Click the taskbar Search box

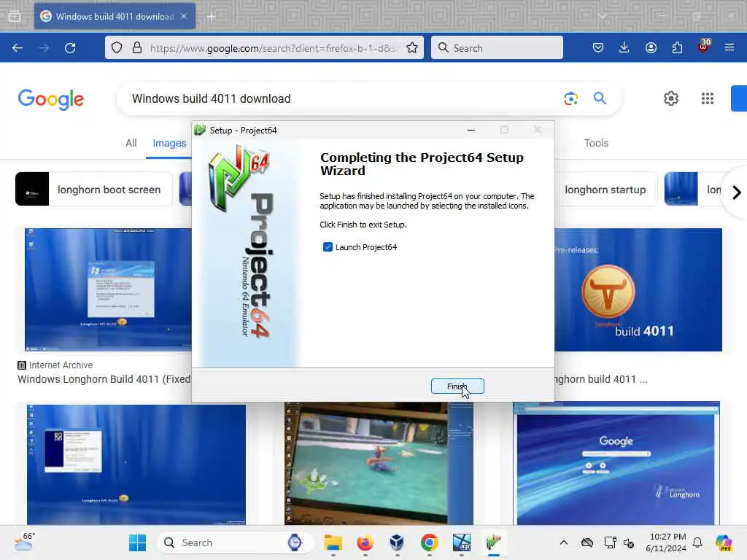click(x=236, y=542)
